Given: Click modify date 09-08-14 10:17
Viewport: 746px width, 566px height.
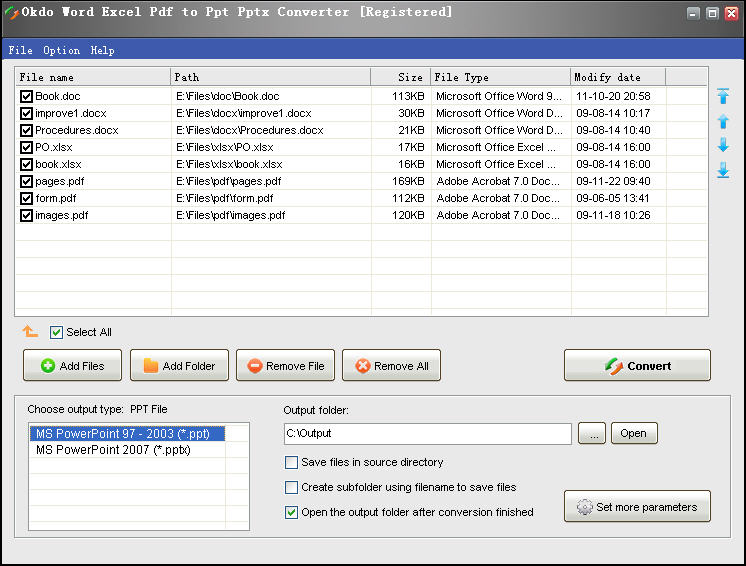Looking at the screenshot, I should coord(613,114).
